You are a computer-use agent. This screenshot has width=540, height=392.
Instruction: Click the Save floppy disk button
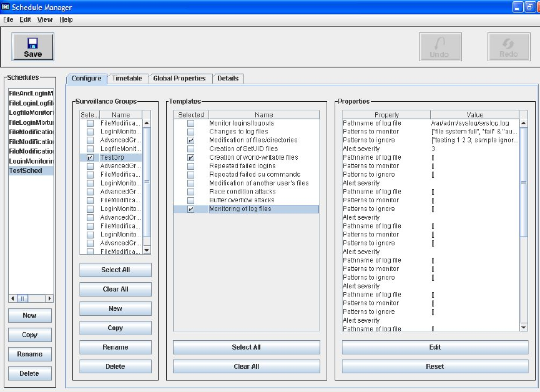click(32, 47)
